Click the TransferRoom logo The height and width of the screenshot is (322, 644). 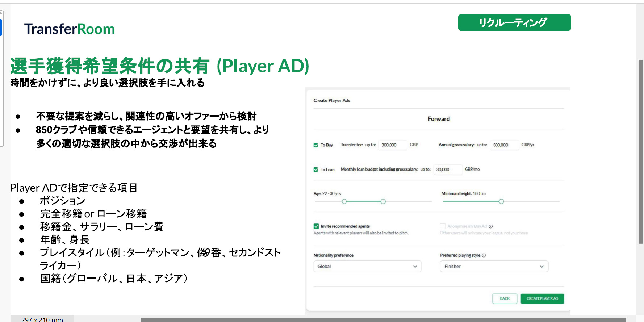(x=70, y=29)
